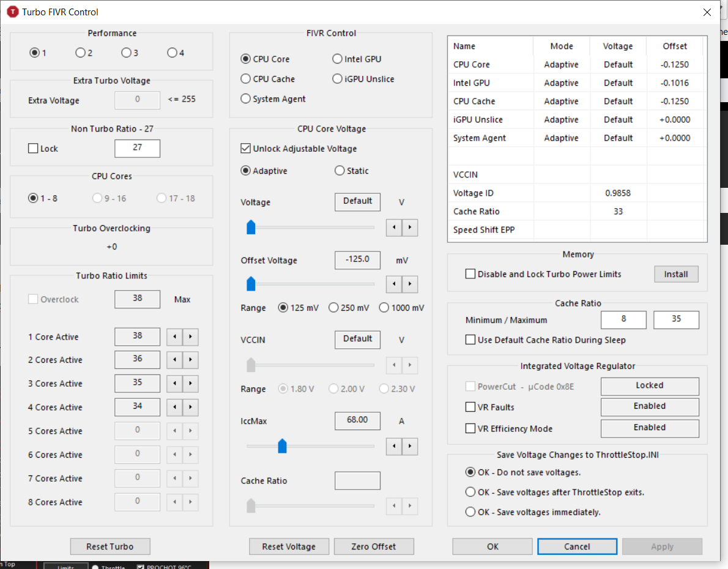Image resolution: width=728 pixels, height=569 pixels.
Task: Click Cache Ratio maximum field 35
Action: tap(676, 319)
